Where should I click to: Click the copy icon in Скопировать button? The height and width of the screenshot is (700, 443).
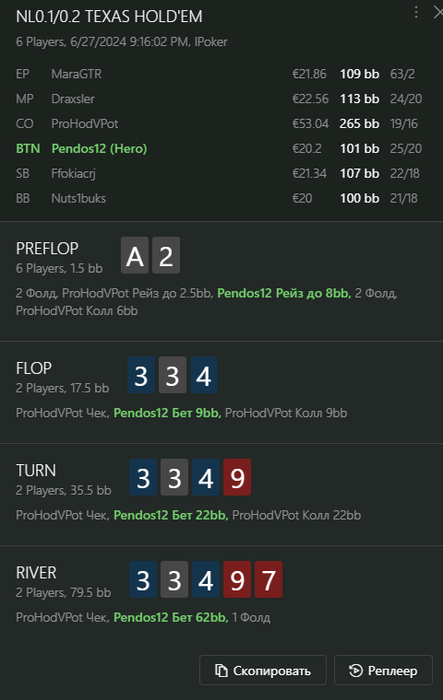pos(221,670)
